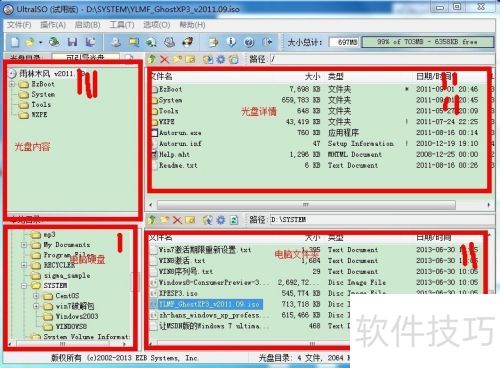Click the New Folder icon in local toolbar
500x368 pixels.
[164, 220]
